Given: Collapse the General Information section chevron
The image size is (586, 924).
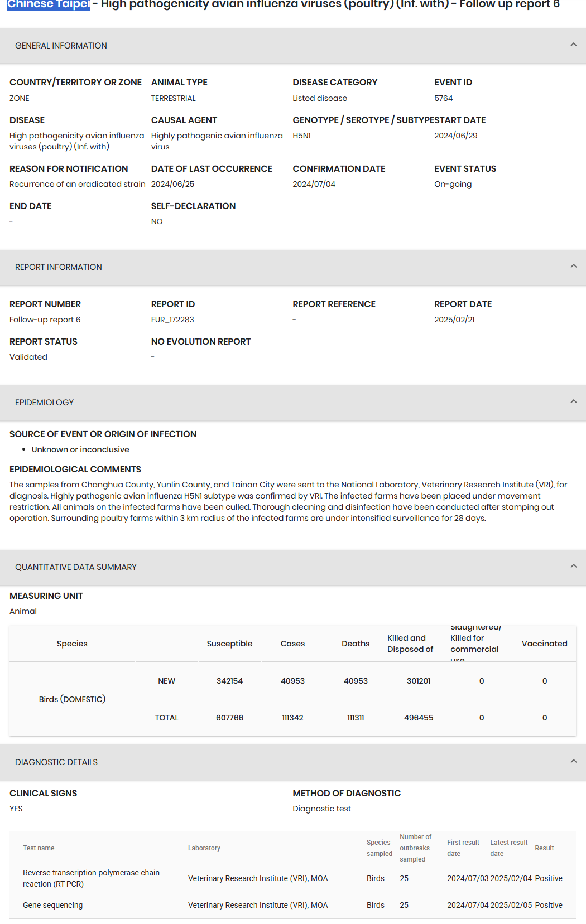Looking at the screenshot, I should tap(573, 45).
